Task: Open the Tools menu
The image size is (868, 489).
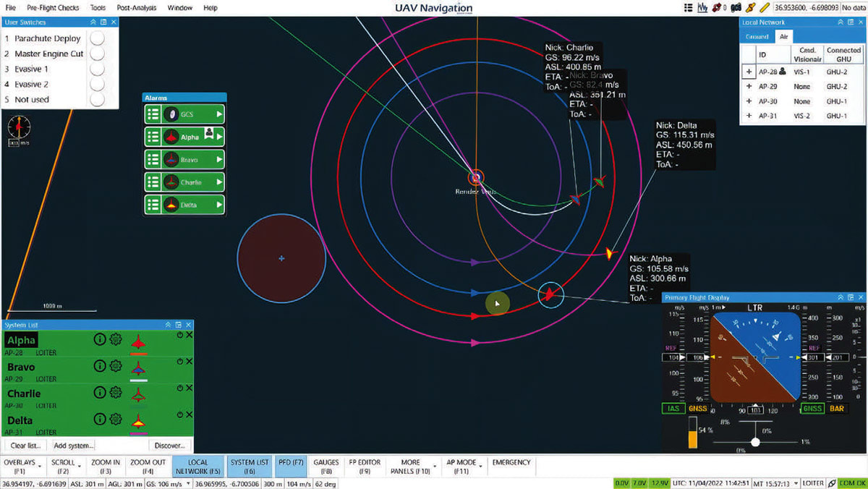Action: pos(98,8)
